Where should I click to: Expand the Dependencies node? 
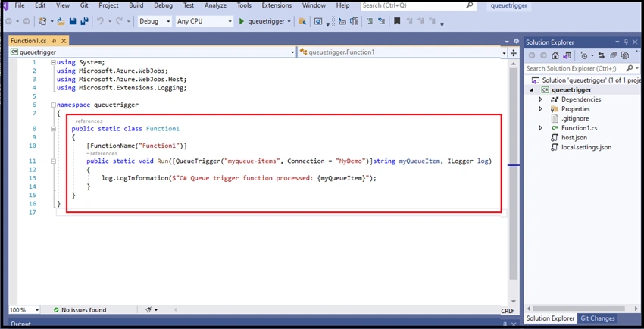540,99
